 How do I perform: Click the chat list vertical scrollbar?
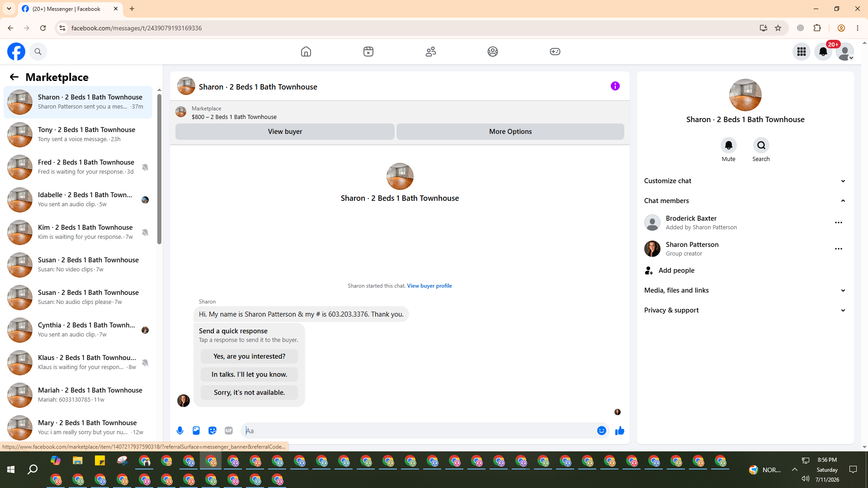pyautogui.click(x=159, y=168)
